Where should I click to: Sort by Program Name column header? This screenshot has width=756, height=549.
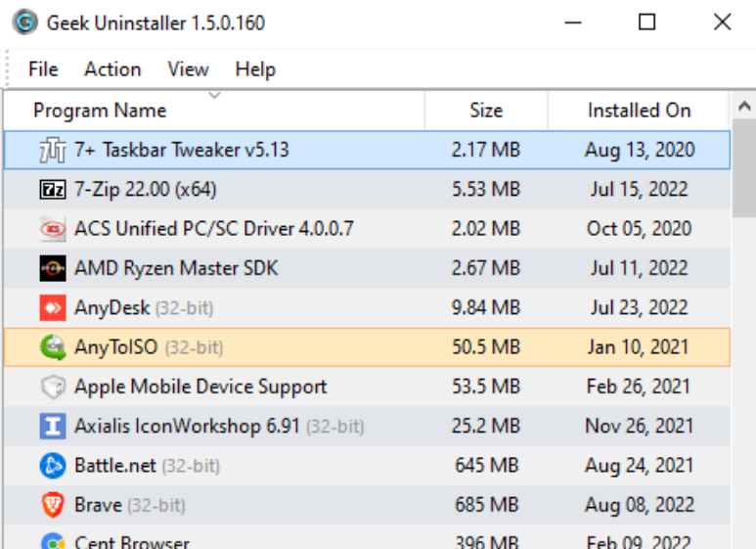pos(214,111)
